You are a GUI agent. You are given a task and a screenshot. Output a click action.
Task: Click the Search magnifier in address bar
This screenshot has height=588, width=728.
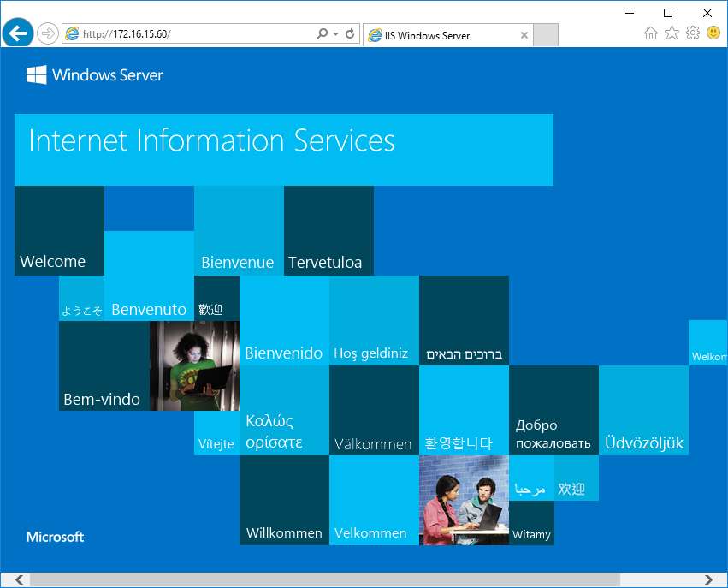point(322,33)
